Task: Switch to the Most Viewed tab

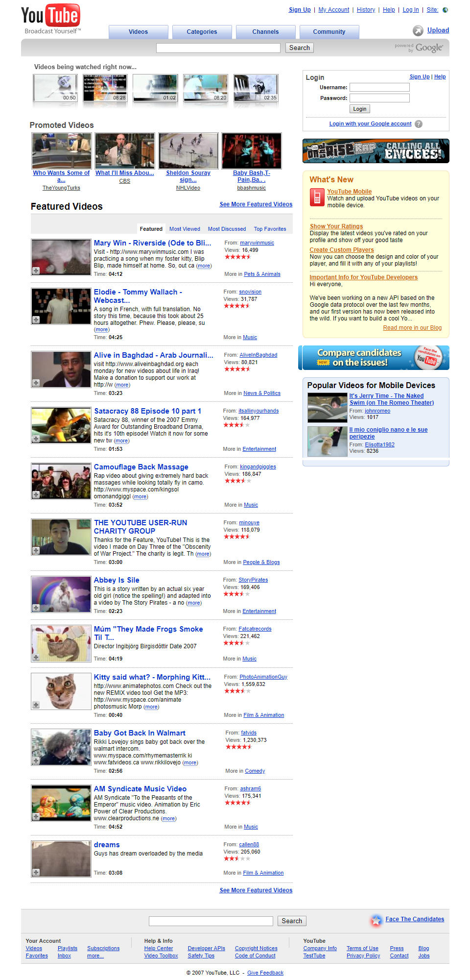Action: (185, 229)
